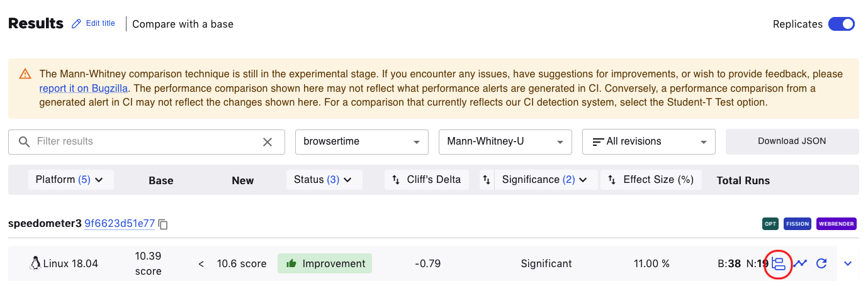Click the retrigger refresh icon

click(821, 263)
